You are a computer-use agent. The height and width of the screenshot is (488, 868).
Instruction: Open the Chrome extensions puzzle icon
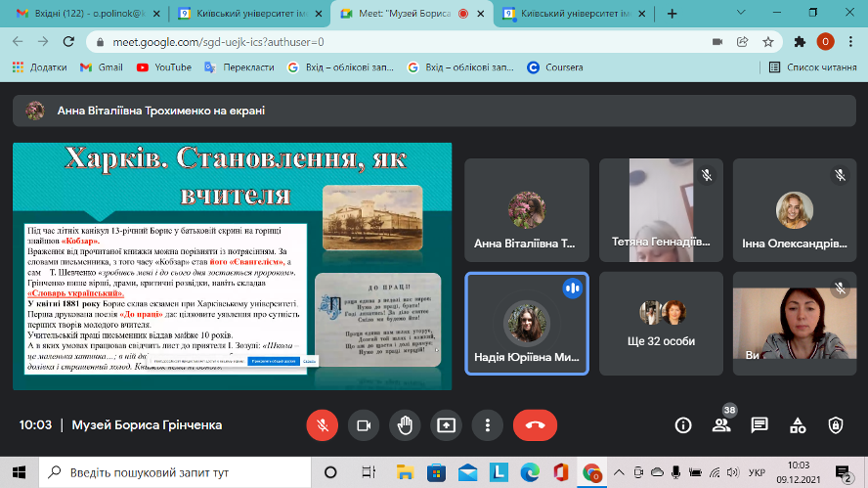tap(800, 42)
